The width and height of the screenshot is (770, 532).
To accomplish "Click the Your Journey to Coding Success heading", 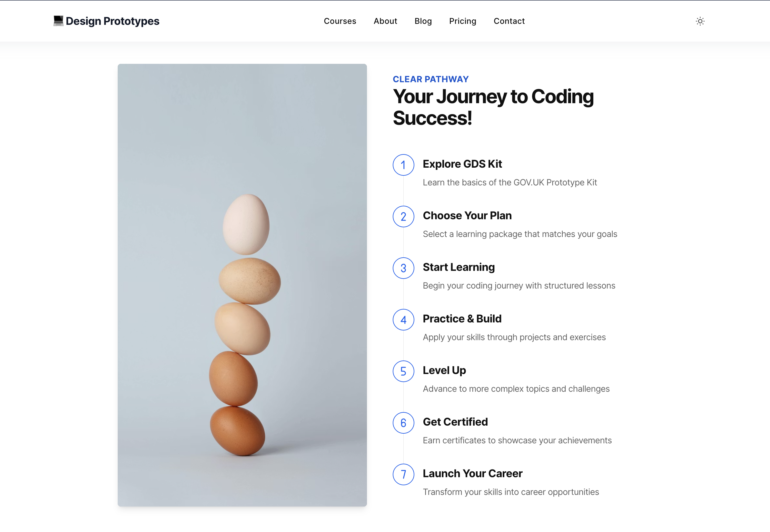I will [x=493, y=107].
